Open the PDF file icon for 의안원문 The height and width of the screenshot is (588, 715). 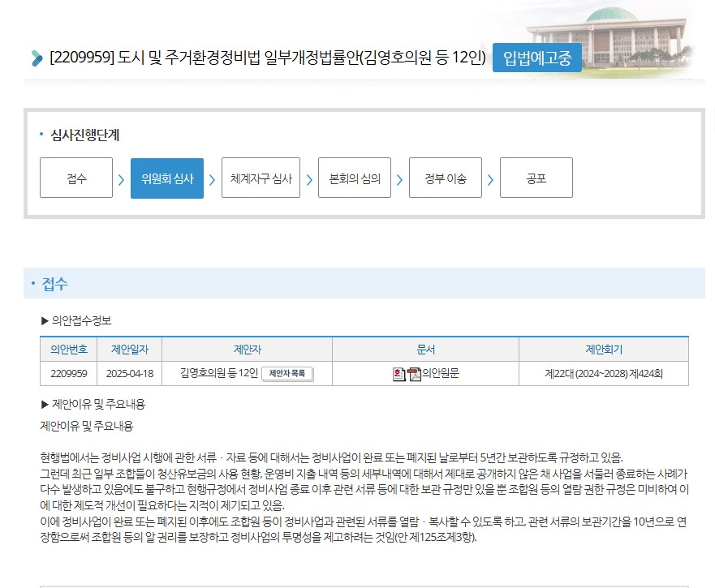[x=414, y=373]
